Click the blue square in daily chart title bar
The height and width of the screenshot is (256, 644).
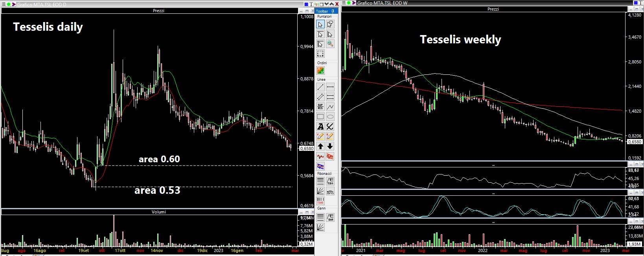[x=306, y=4]
